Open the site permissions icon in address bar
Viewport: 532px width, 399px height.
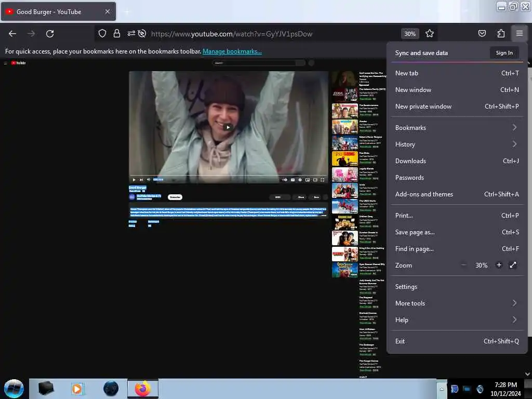pyautogui.click(x=131, y=33)
